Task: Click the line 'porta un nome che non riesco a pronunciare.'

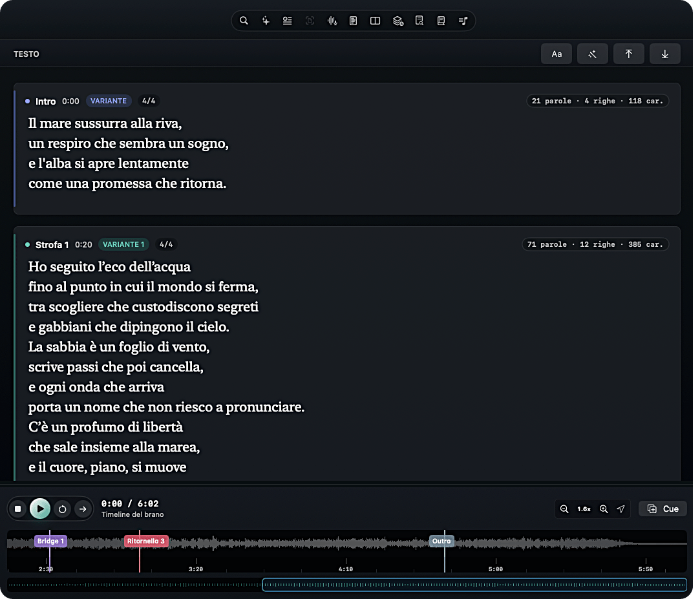Action: tap(166, 407)
